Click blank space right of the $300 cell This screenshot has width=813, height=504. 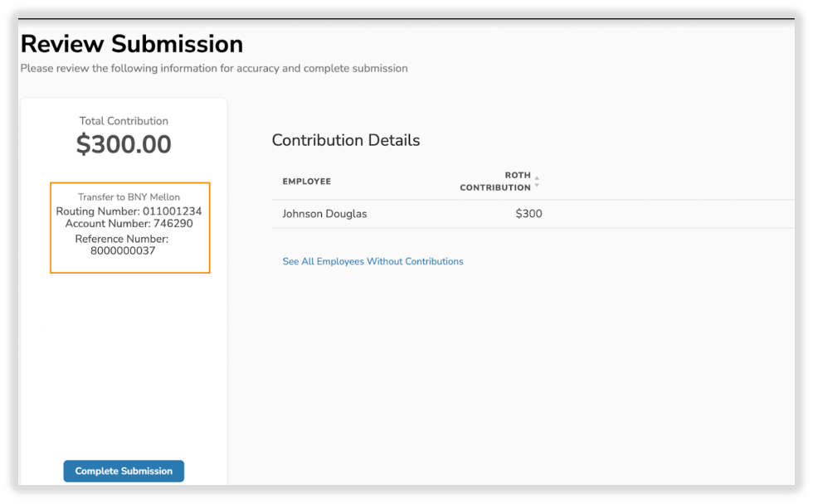point(664,214)
